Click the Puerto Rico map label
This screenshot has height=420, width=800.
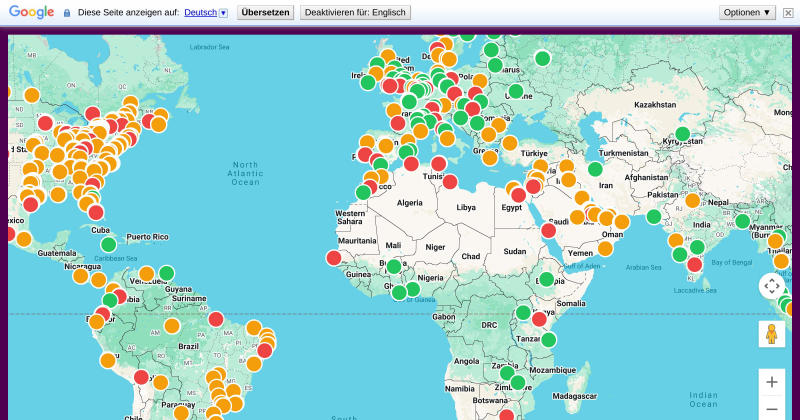click(147, 237)
